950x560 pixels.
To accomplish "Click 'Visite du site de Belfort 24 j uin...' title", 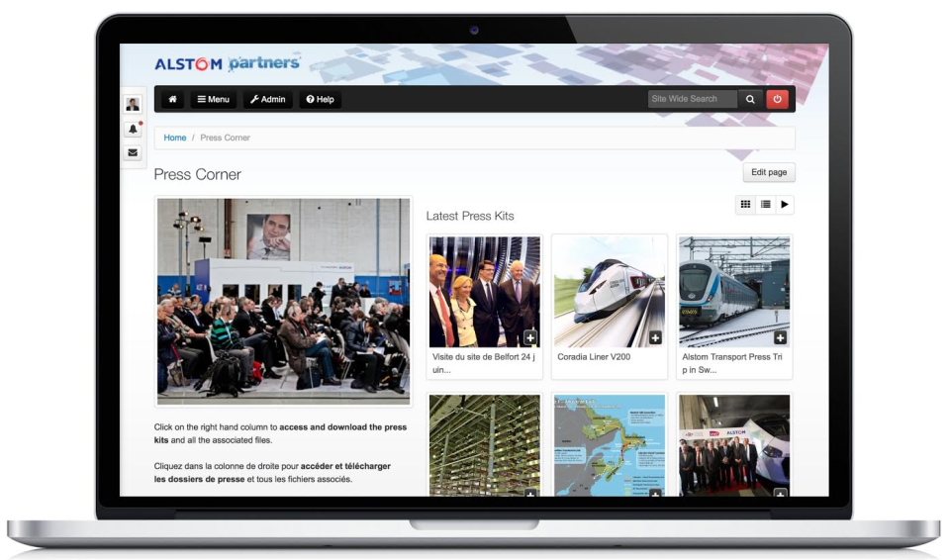I will click(x=484, y=363).
